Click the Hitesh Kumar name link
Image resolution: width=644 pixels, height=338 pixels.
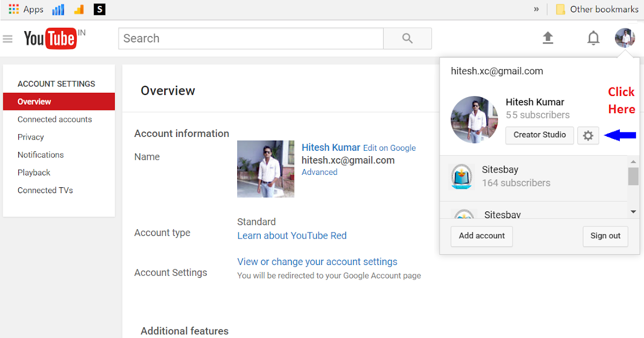point(331,148)
